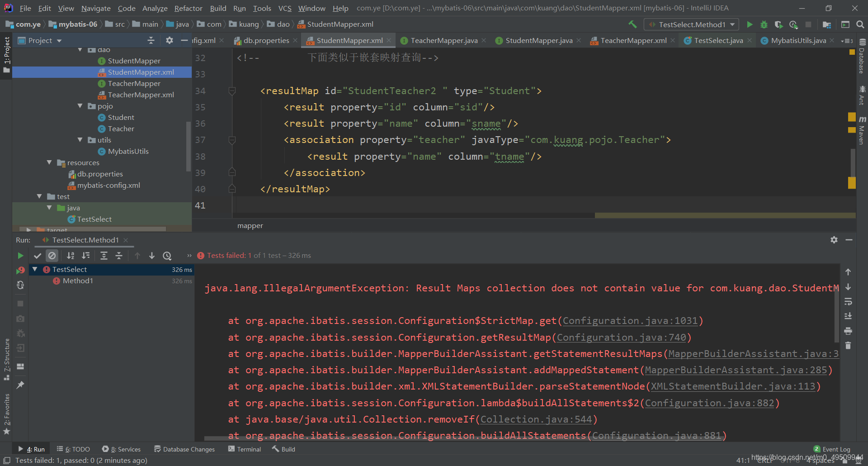This screenshot has height=466, width=868.
Task: Open Search Everywhere with the magnifier icon
Action: (x=861, y=24)
